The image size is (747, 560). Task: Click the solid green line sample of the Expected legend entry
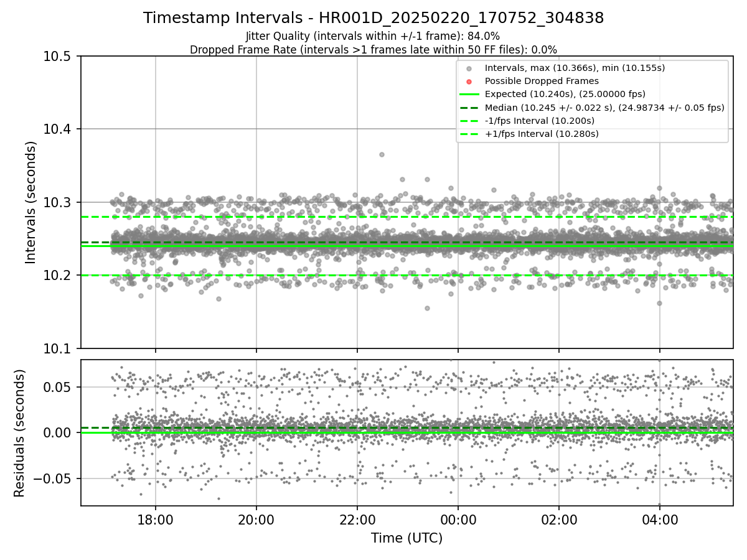pyautogui.click(x=469, y=95)
